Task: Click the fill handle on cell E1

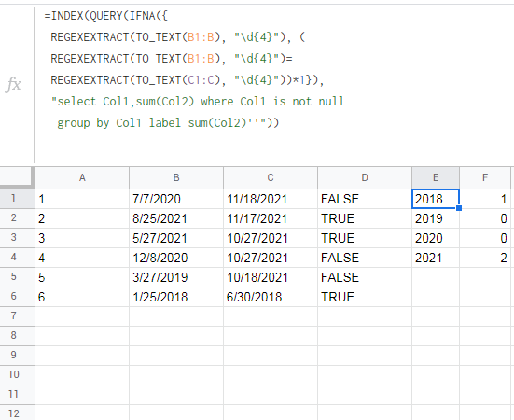Action: tap(459, 208)
